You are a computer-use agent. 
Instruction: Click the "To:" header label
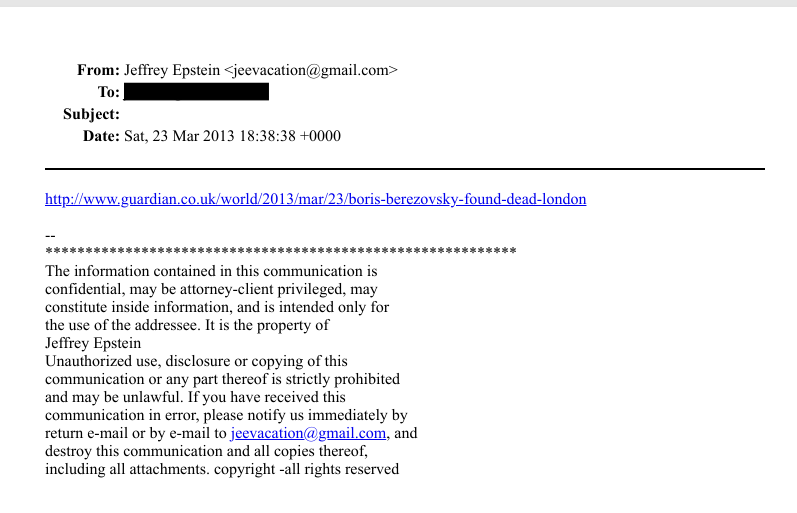(108, 92)
